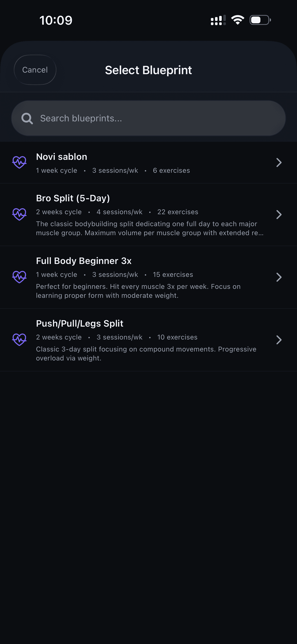This screenshot has width=297, height=644.
Task: Open Bro Split (5-Day) chevron arrow
Action: [279, 214]
